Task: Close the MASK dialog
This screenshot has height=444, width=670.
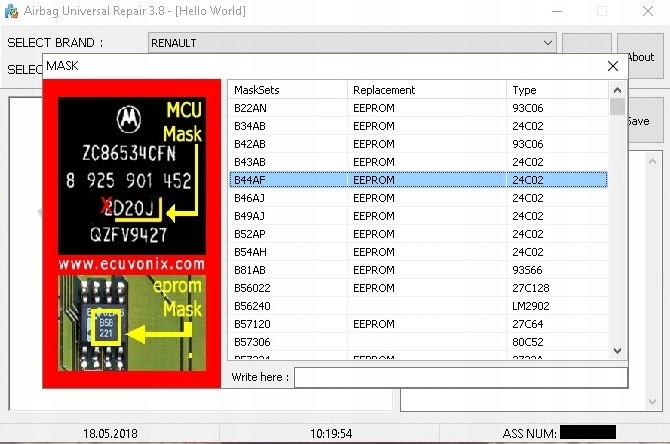Action: 613,66
